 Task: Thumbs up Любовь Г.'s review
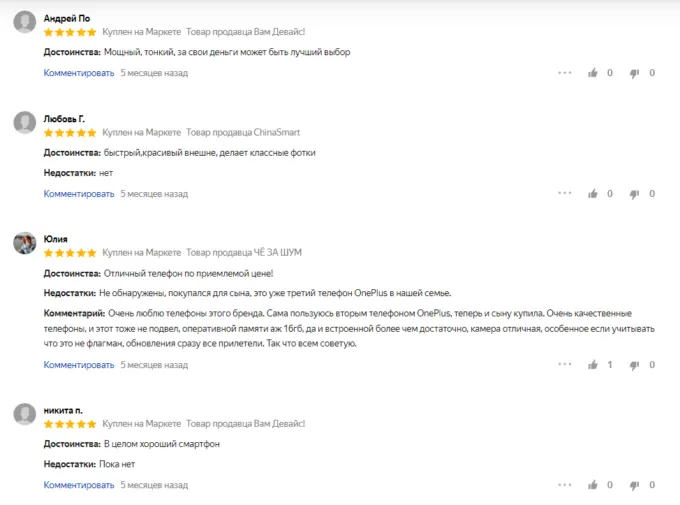pyautogui.click(x=593, y=194)
